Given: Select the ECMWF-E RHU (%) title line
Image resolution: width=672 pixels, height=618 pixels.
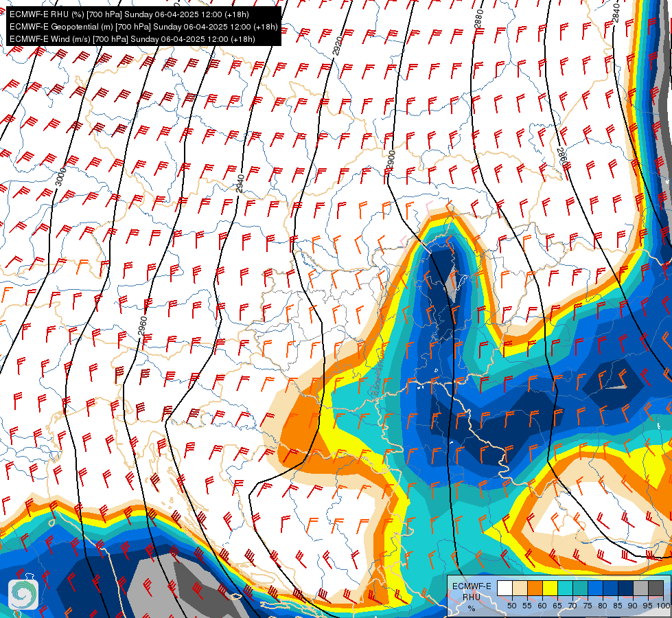Looking at the screenshot, I should pyautogui.click(x=129, y=14).
